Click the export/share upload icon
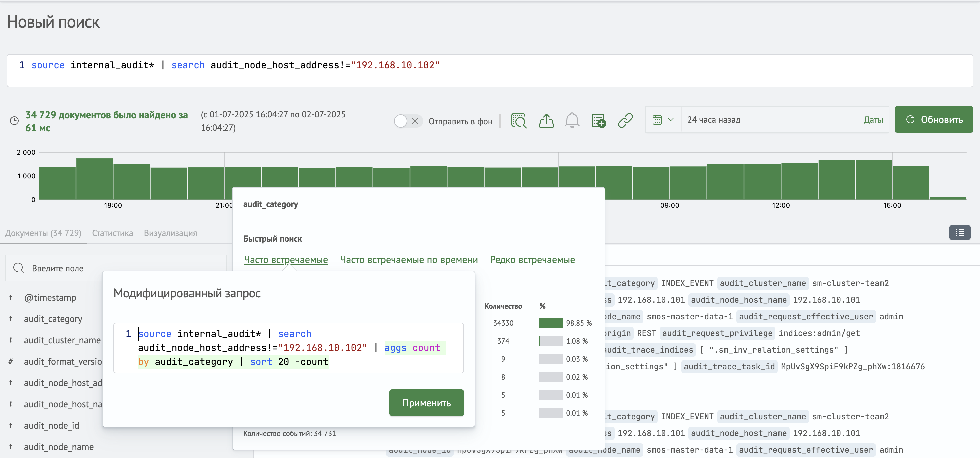This screenshot has width=980, height=458. point(546,121)
